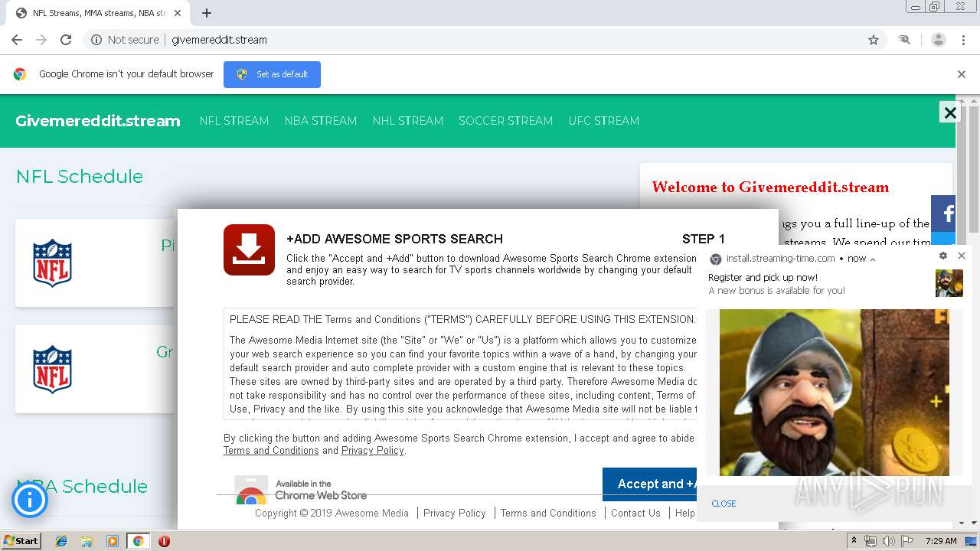Click the notification bonus game image
This screenshot has height=551, width=980.
(835, 393)
